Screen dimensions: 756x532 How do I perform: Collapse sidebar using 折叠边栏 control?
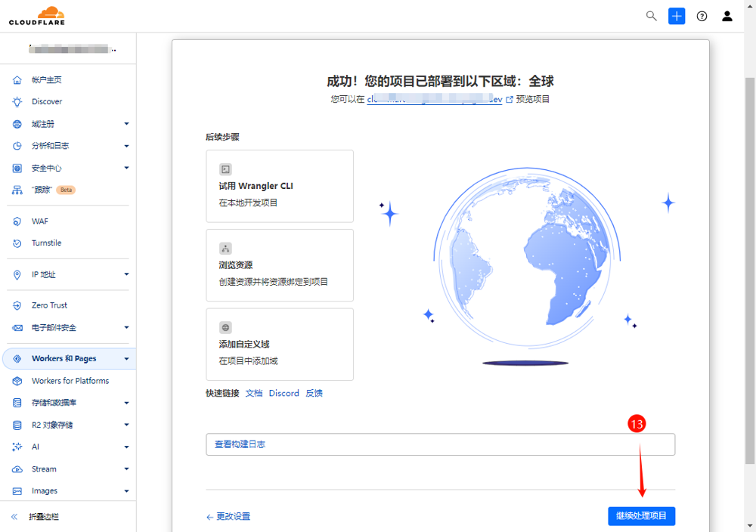coord(42,517)
